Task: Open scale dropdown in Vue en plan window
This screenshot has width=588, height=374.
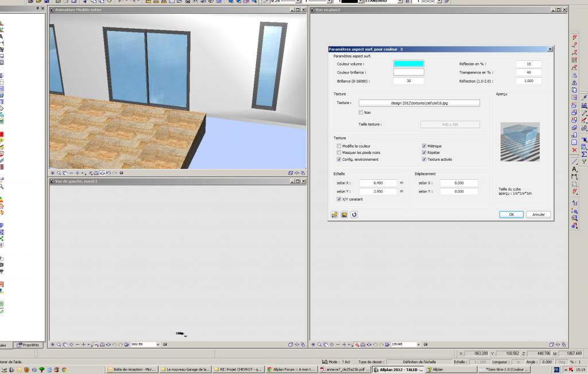Action: point(419,344)
